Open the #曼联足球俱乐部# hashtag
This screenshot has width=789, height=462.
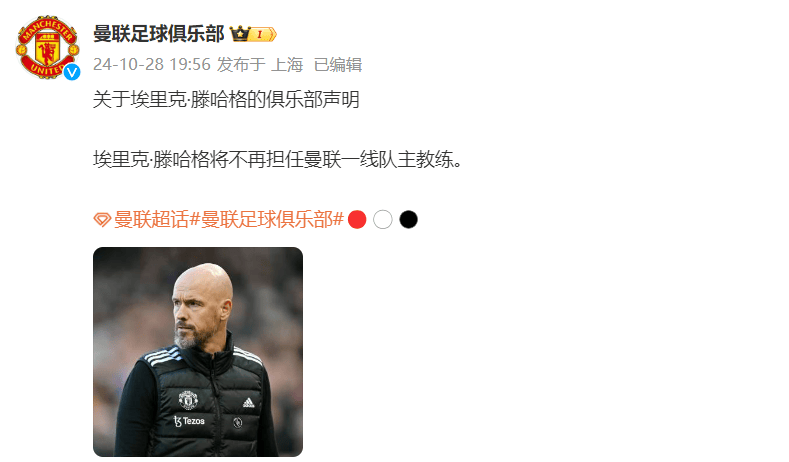266,219
